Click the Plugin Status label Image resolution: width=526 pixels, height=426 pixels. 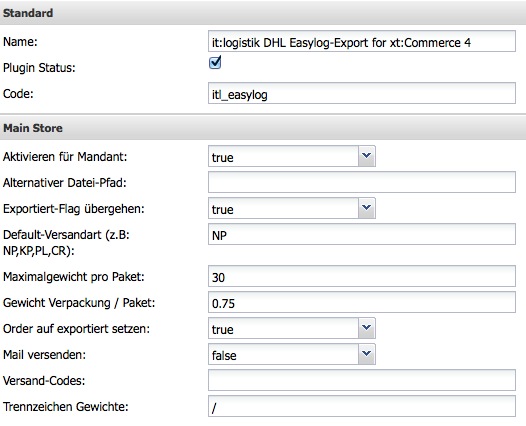pyautogui.click(x=39, y=68)
